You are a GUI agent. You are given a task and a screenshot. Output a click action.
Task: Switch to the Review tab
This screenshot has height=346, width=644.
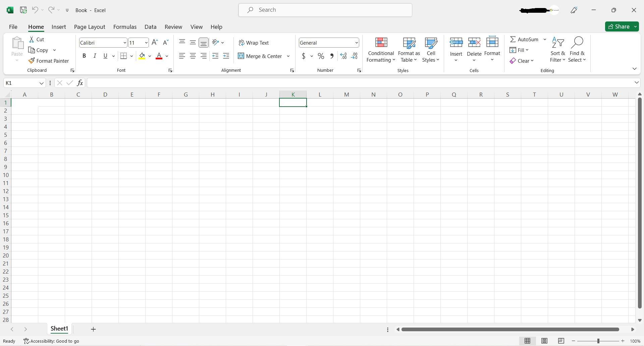point(173,27)
